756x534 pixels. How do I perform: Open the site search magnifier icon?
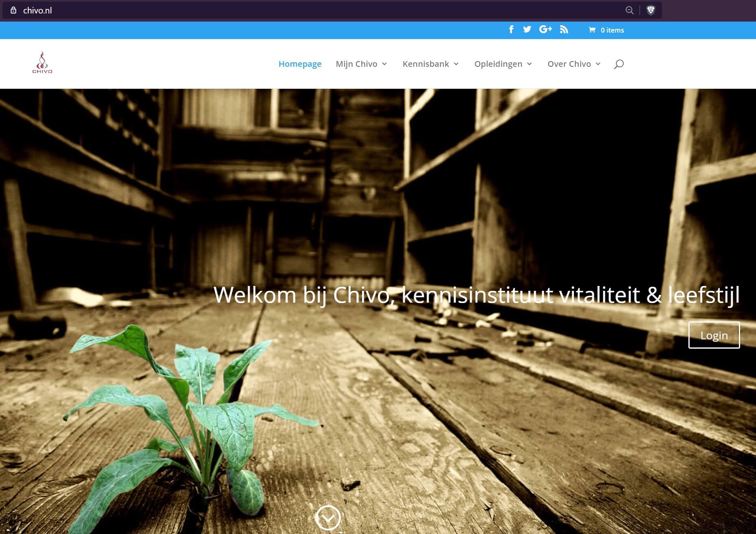[x=619, y=64]
